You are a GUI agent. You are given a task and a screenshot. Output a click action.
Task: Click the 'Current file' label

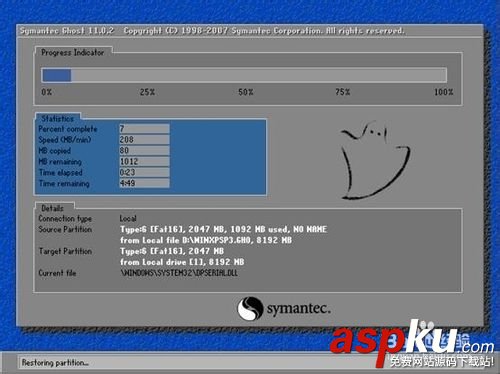tap(57, 273)
